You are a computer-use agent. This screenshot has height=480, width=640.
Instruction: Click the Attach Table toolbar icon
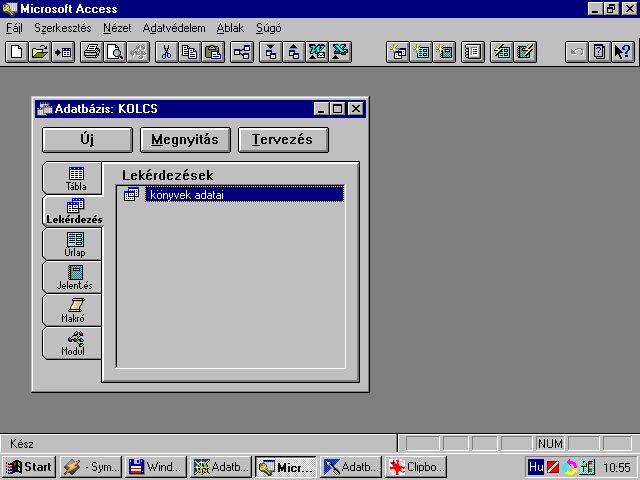click(x=63, y=52)
